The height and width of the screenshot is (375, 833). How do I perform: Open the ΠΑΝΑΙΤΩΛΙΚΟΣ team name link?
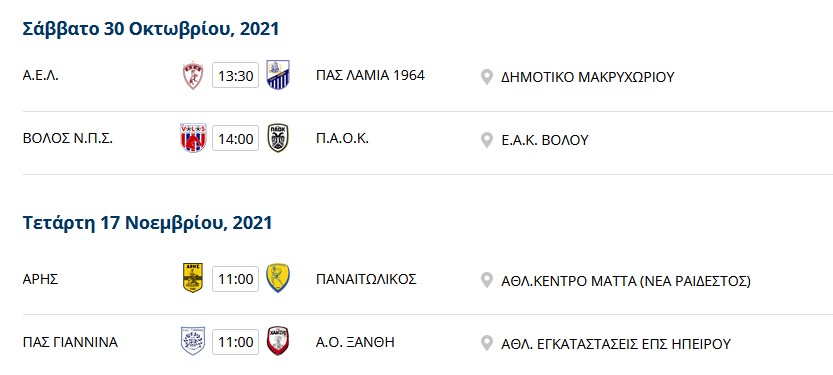click(366, 279)
